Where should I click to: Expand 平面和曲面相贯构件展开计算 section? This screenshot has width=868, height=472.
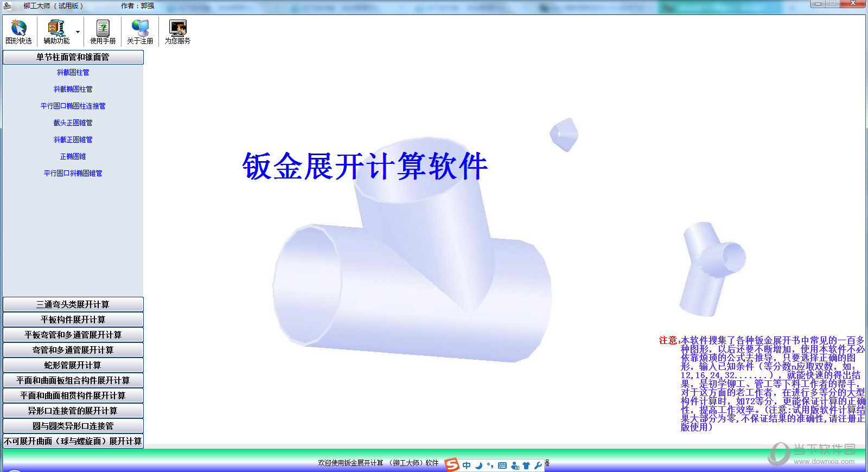pos(73,396)
